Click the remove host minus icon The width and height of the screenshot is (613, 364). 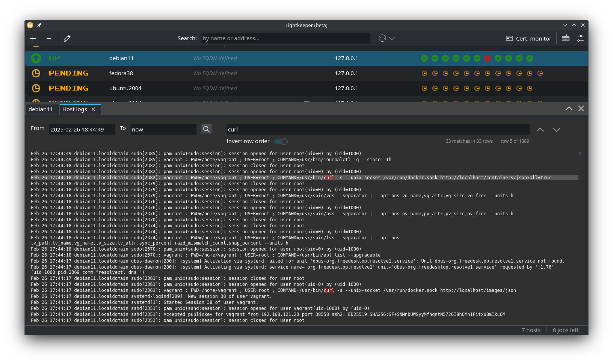[49, 38]
